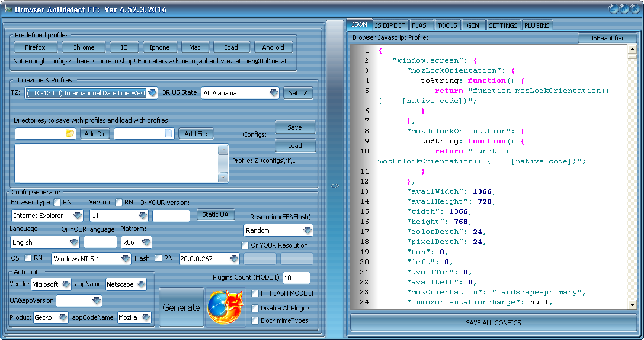The height and width of the screenshot is (340, 644).
Task: Click scroll up arrow in directories list
Action: [223, 150]
